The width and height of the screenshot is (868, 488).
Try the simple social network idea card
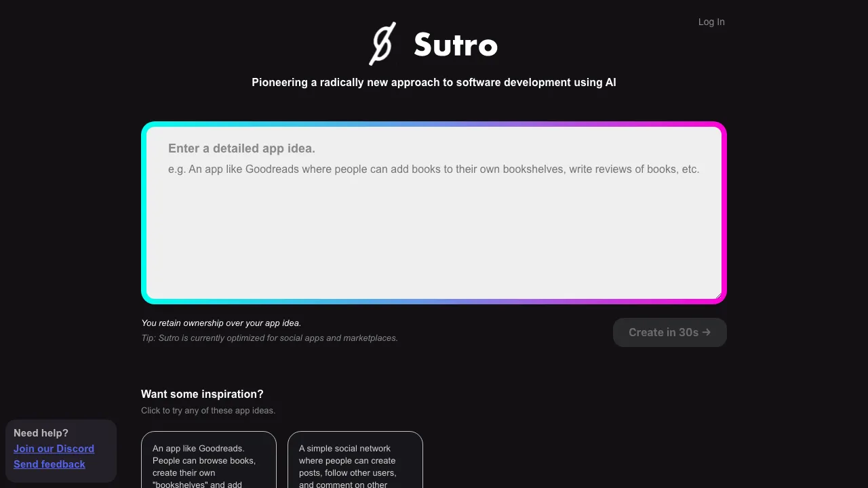pyautogui.click(x=355, y=460)
